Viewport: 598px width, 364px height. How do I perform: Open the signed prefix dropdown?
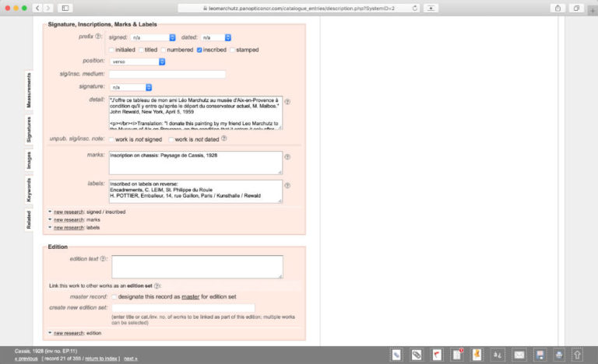153,37
